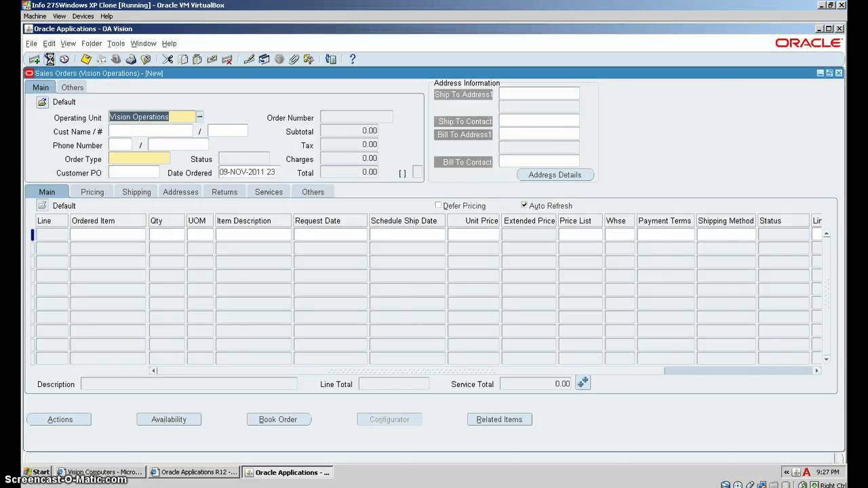Open the Tools menu

(x=116, y=43)
